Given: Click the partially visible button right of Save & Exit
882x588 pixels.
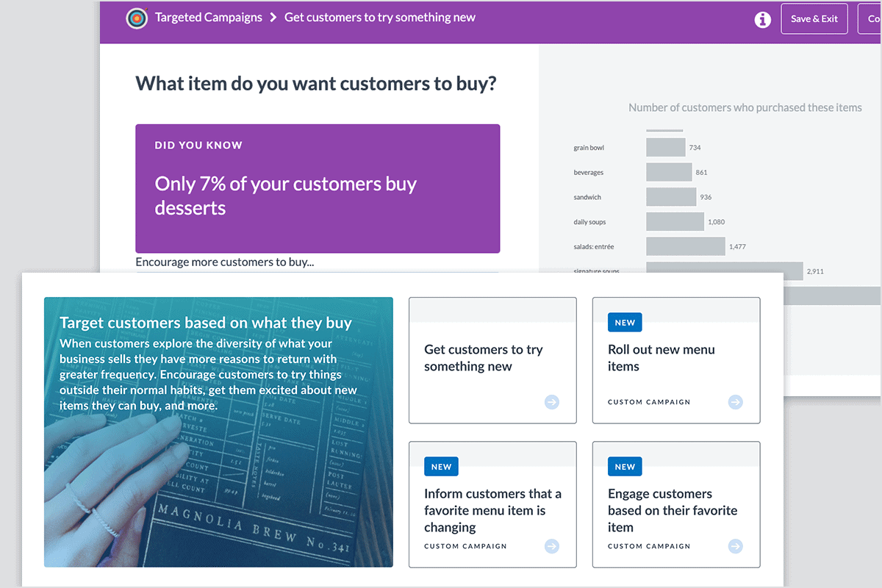Looking at the screenshot, I should click(x=870, y=19).
